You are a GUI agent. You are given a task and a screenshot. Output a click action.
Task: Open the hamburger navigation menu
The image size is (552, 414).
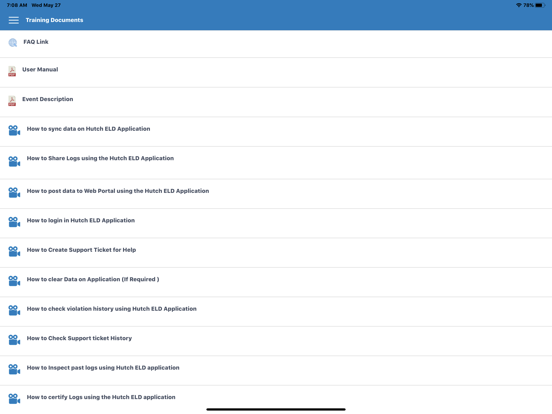click(14, 20)
